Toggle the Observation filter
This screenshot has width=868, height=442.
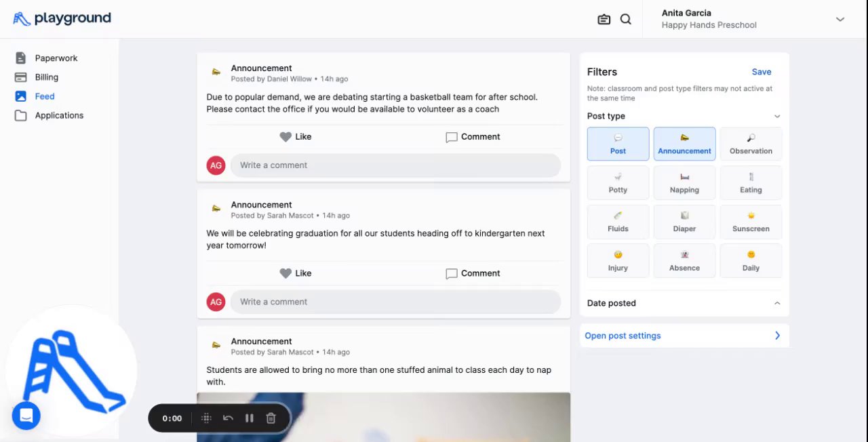click(751, 144)
